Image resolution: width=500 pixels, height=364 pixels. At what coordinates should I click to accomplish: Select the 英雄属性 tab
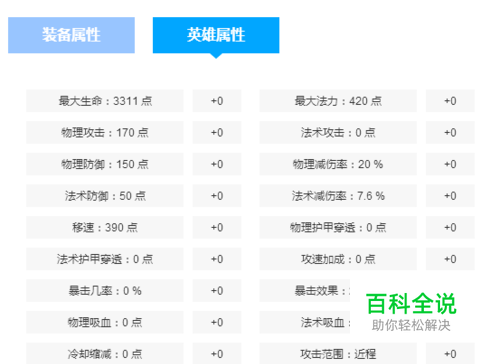point(216,35)
